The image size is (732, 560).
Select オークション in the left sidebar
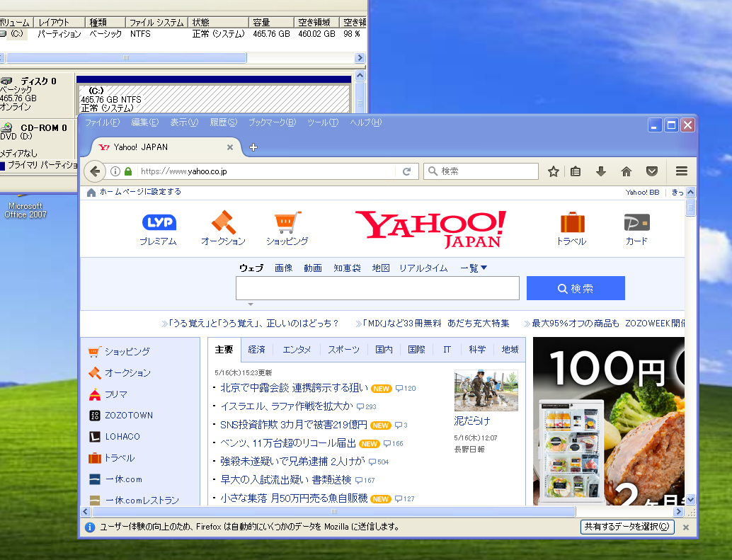pos(127,373)
